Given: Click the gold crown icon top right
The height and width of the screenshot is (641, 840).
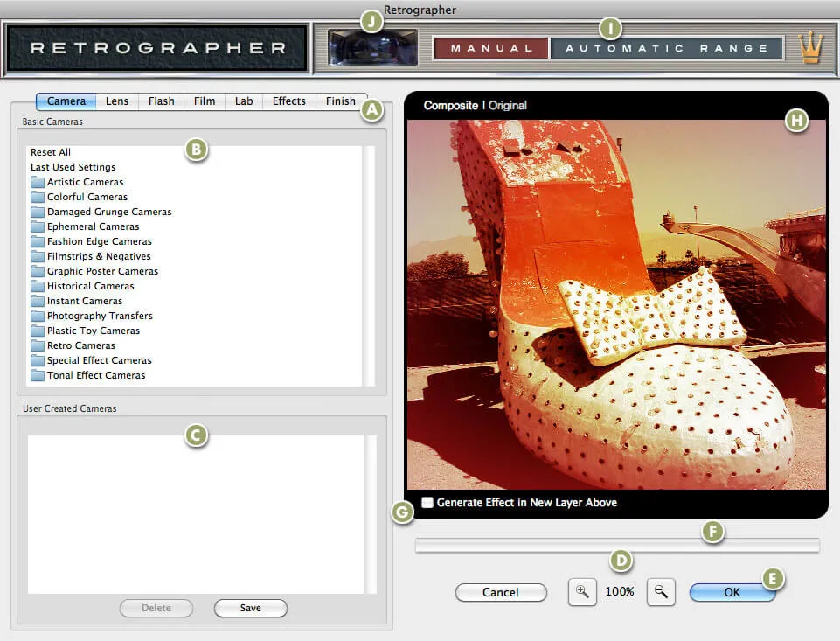Looking at the screenshot, I should click(809, 50).
